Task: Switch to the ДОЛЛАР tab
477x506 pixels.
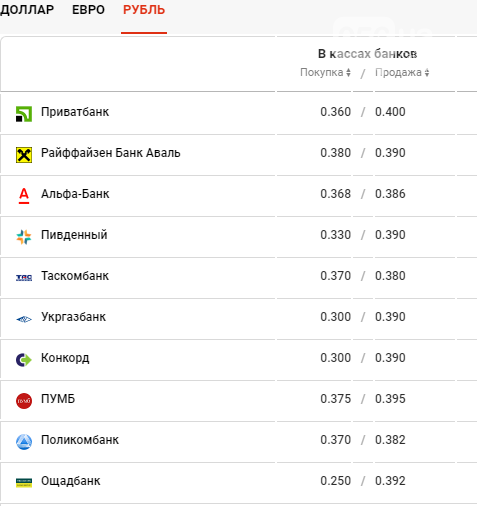Action: click(27, 10)
